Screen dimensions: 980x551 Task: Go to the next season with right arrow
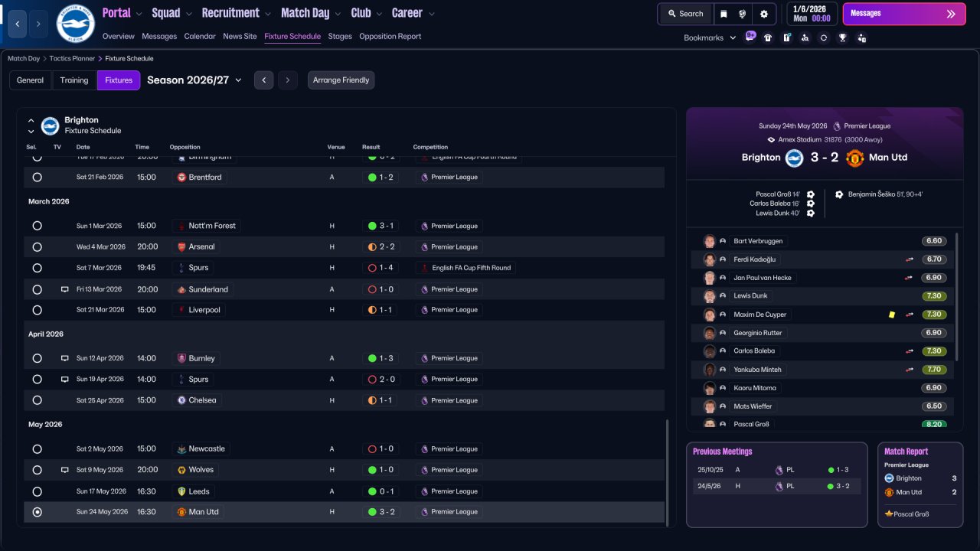287,80
